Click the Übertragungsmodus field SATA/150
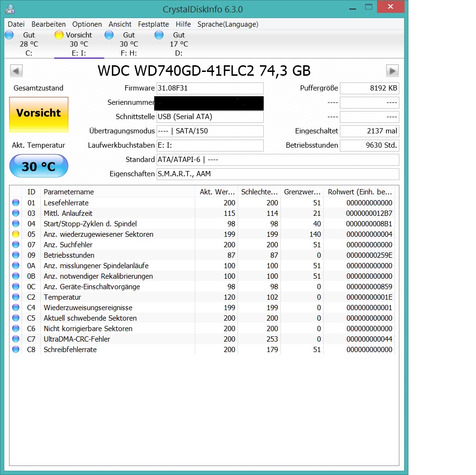Viewport: 476px width, 475px height. tap(210, 131)
